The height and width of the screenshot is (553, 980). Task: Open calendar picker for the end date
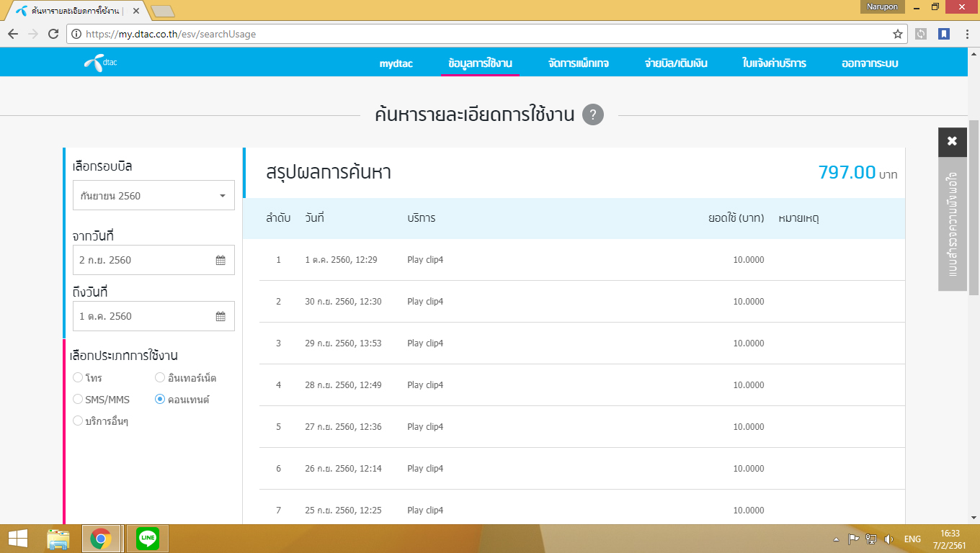click(220, 316)
